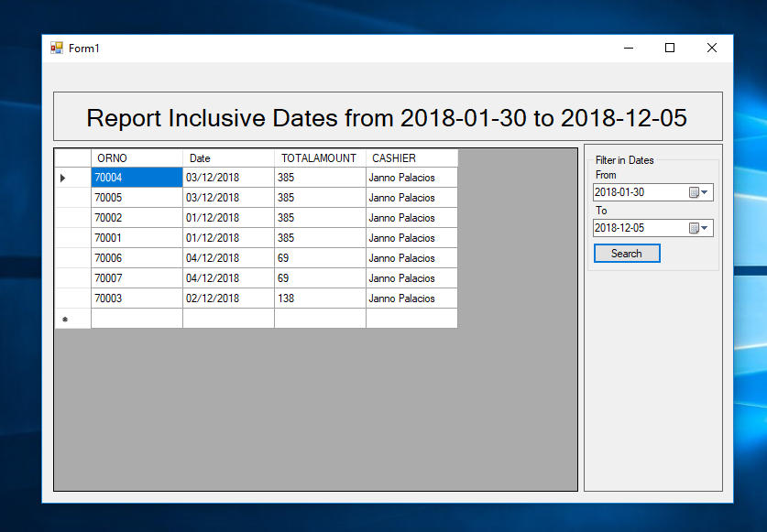Screen dimensions: 767x532
Task: Sort by the ORNO column header
Action: tap(137, 158)
